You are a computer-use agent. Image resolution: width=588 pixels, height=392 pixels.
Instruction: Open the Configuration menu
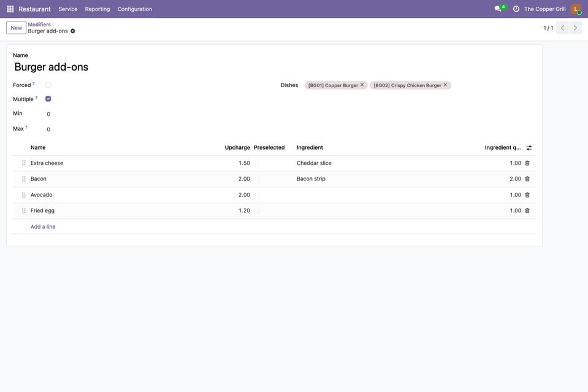coord(135,9)
